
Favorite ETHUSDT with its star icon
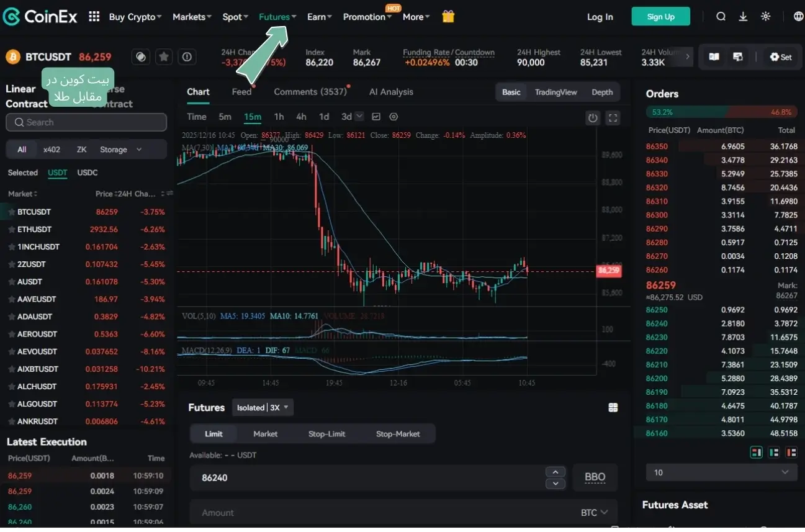click(11, 230)
